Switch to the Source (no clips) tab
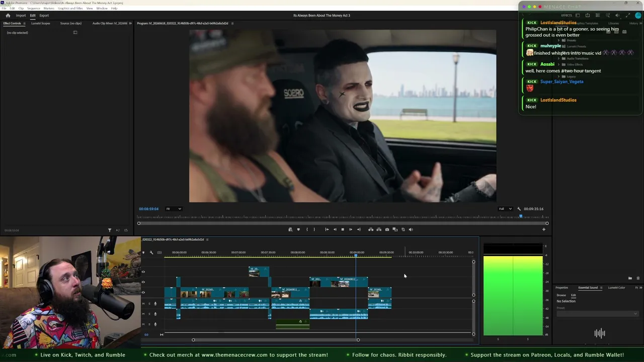Viewport: 644px width, 362px height. pos(71,24)
